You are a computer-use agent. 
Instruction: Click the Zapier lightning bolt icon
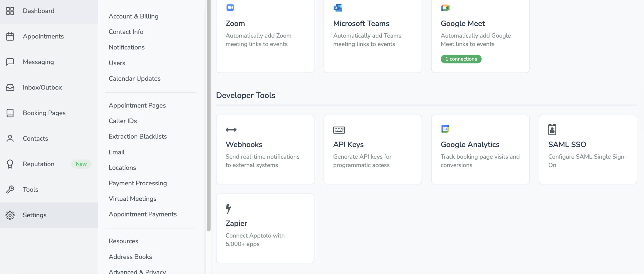[x=228, y=208]
